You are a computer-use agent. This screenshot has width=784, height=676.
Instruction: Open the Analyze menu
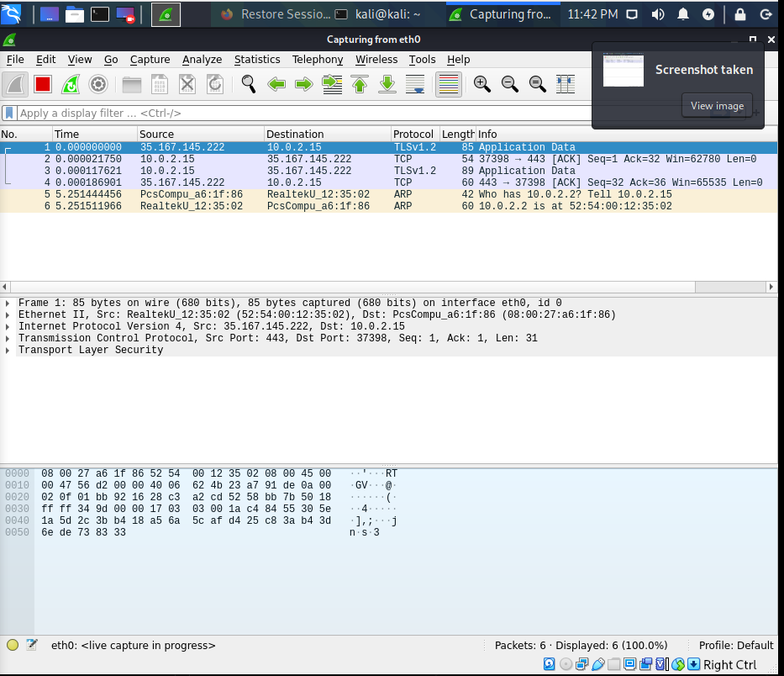pyautogui.click(x=202, y=60)
